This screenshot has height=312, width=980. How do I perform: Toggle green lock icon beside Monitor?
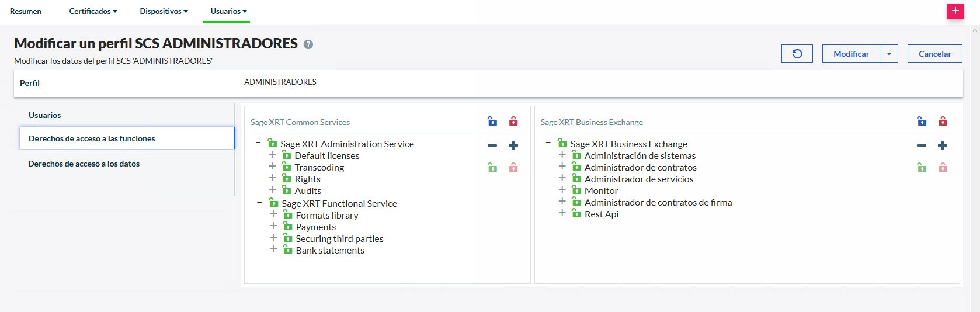576,190
